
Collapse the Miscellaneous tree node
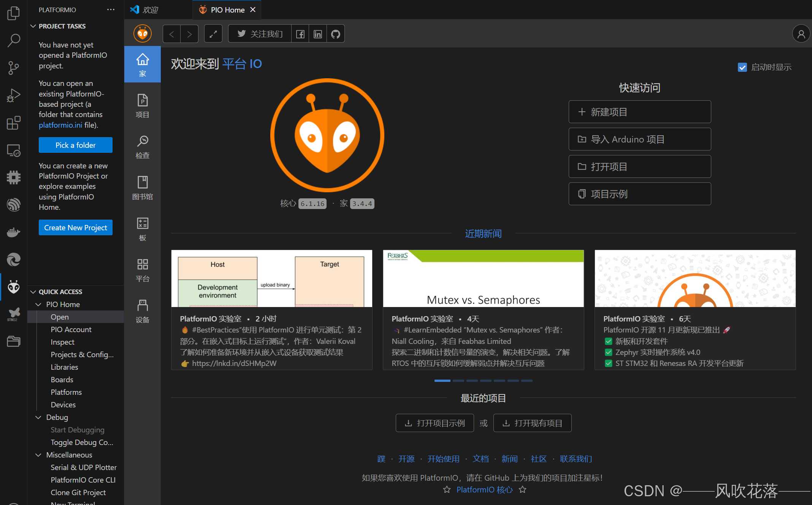38,455
